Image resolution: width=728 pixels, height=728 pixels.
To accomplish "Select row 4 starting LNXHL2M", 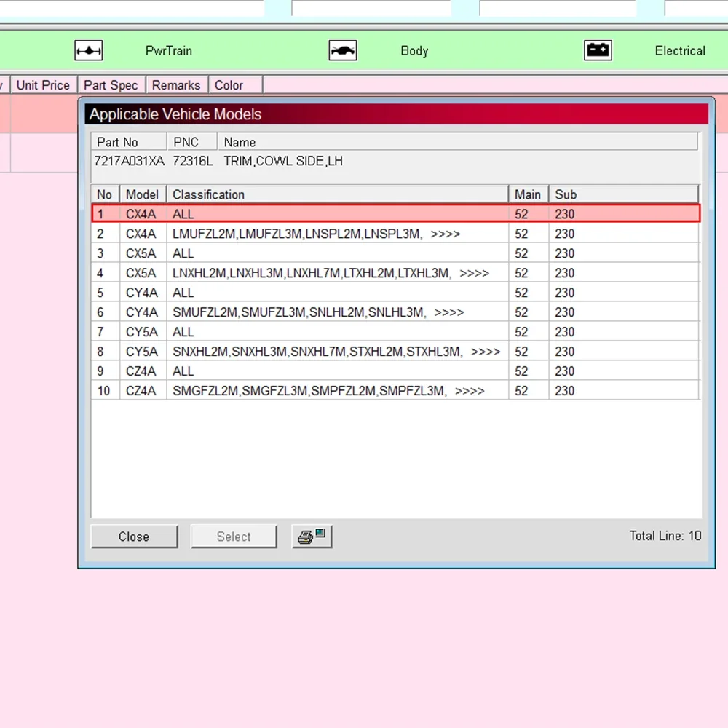I will pyautogui.click(x=395, y=273).
